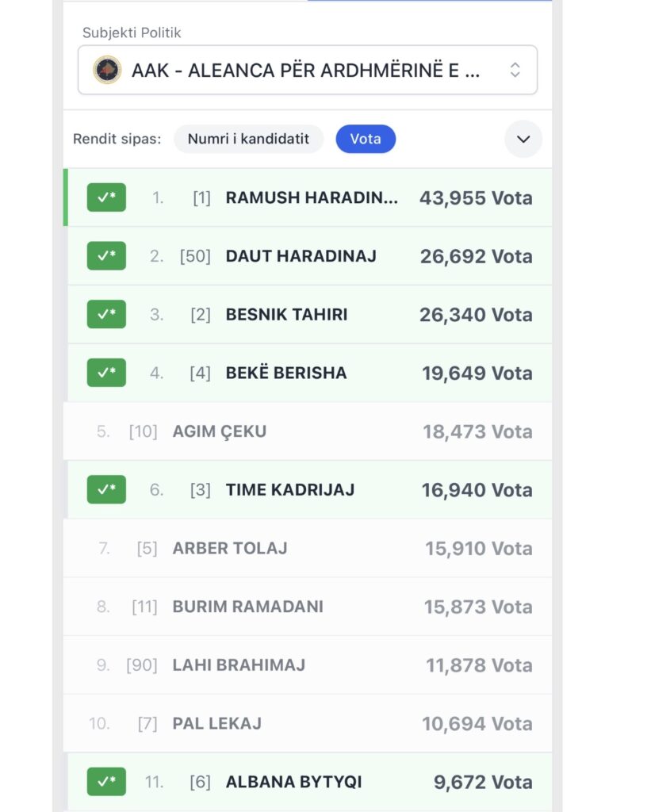Click green checkmark badge beside Bekë Berisha

pyautogui.click(x=106, y=373)
